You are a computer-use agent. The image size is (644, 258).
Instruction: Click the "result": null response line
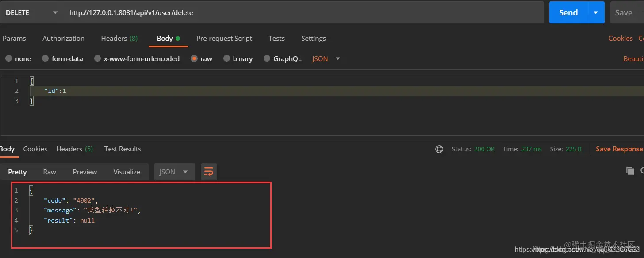[69, 220]
